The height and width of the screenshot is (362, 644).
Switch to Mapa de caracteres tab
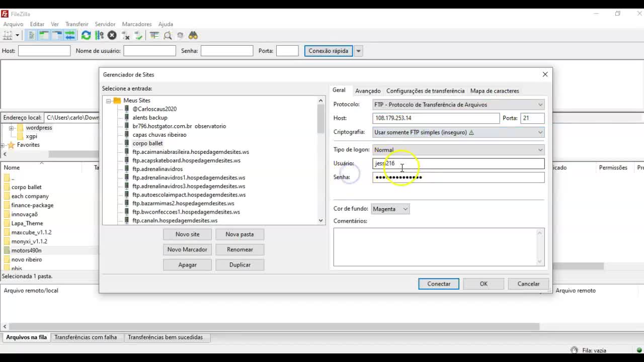point(495,91)
